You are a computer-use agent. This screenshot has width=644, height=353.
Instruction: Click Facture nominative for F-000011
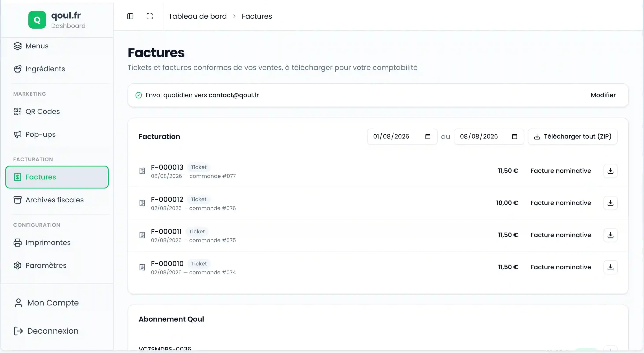561,235
